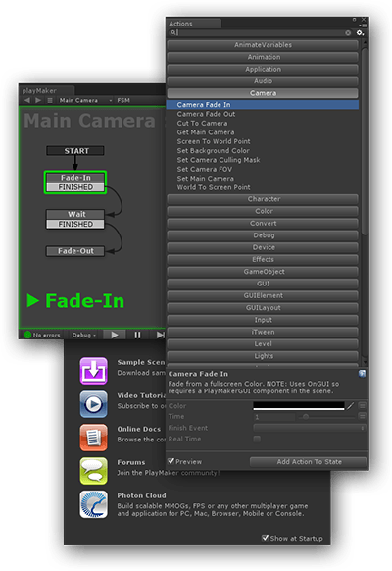
Task: Click the Photon Cloud icon
Action: click(x=93, y=504)
